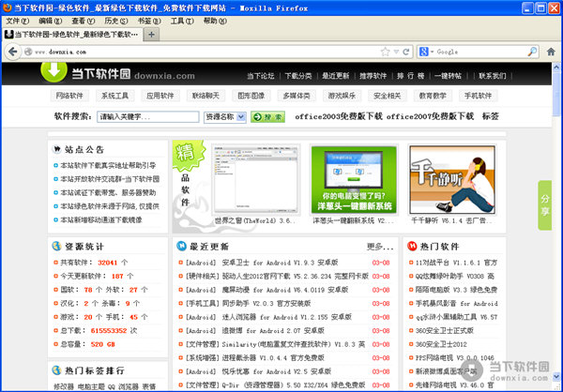Open the office2003免费版下载 link
Screen dimensions: 563x392
click(339, 116)
